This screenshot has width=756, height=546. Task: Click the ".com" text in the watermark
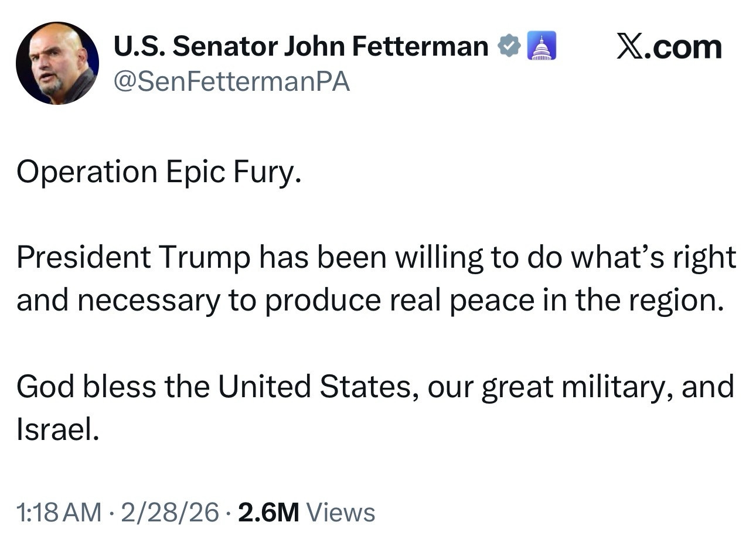(x=683, y=47)
